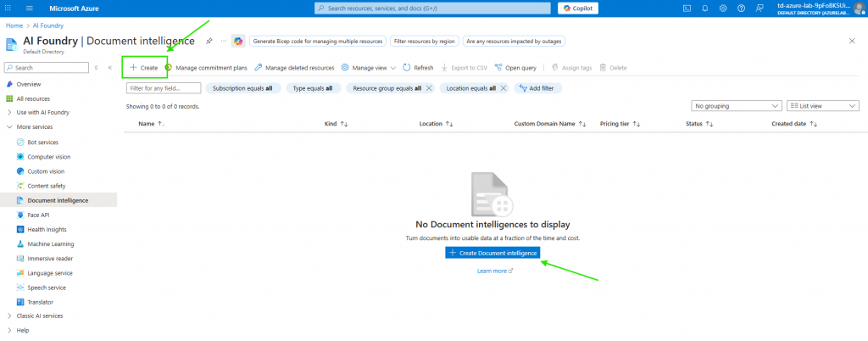Open the No grouping dropdown
The image size is (868, 341).
click(736, 106)
